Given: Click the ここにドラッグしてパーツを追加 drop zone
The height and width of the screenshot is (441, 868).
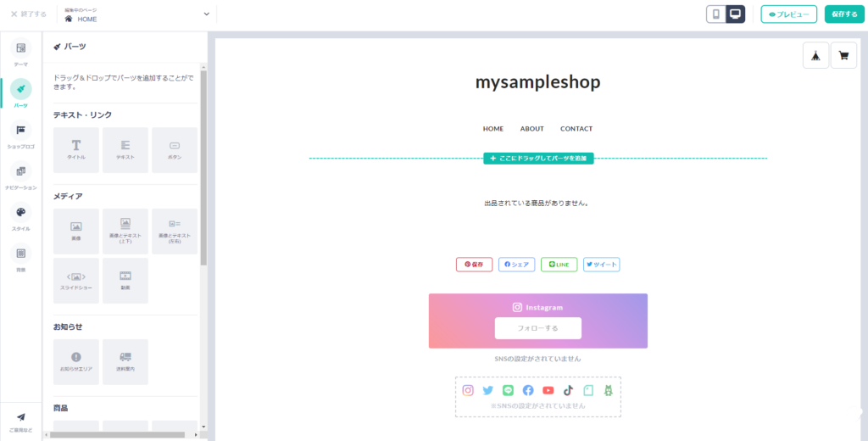Looking at the screenshot, I should 538,159.
